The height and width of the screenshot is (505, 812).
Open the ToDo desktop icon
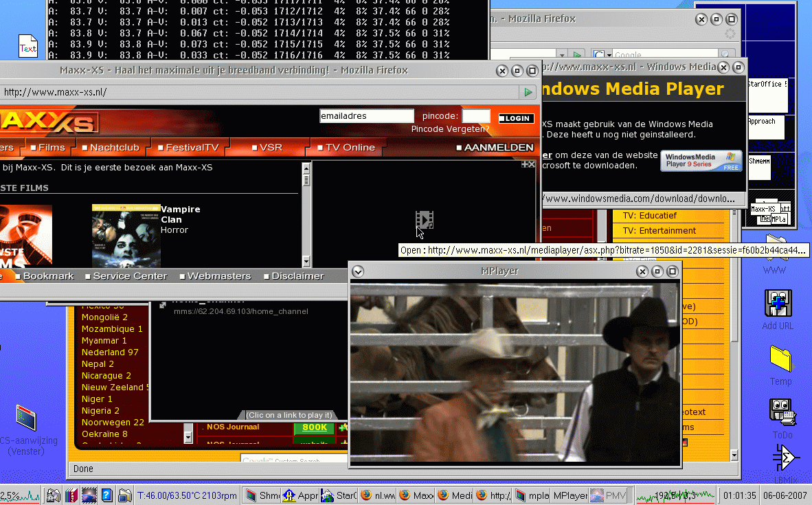[x=782, y=413]
